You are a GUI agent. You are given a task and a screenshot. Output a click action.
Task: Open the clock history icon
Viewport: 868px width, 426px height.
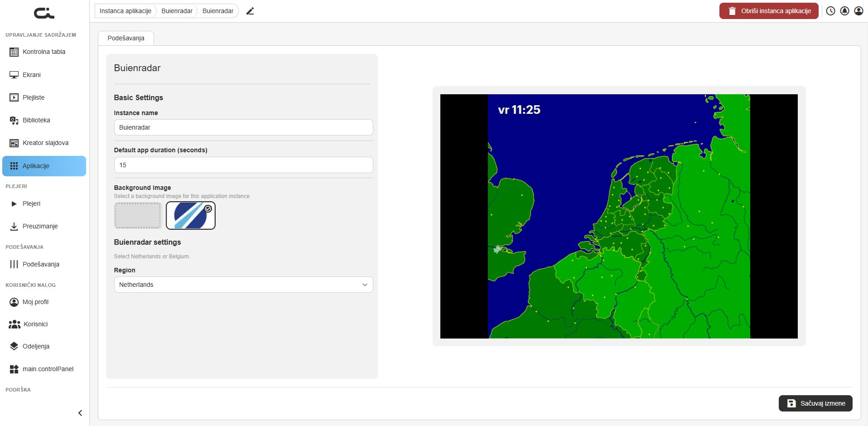(x=830, y=11)
